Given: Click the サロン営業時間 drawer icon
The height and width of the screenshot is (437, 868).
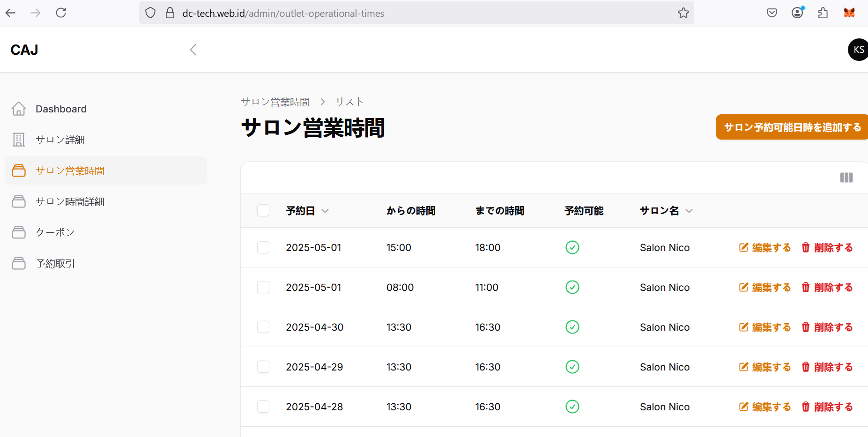Looking at the screenshot, I should 19,170.
